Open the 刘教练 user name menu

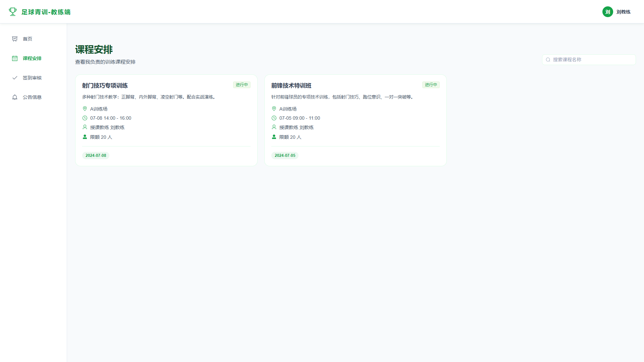point(624,12)
